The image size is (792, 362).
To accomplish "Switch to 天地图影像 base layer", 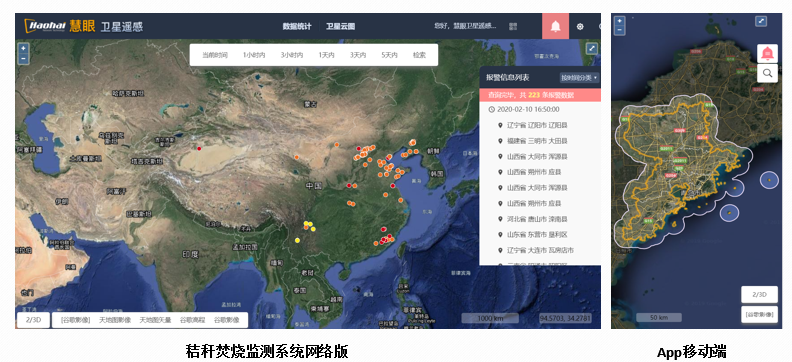I will pyautogui.click(x=115, y=320).
